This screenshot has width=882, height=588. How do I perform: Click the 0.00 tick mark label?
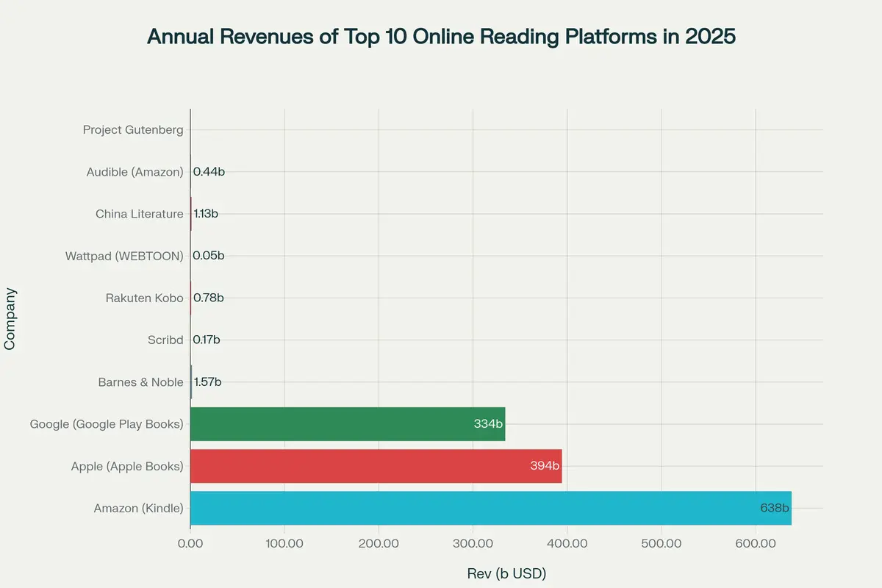(x=190, y=542)
